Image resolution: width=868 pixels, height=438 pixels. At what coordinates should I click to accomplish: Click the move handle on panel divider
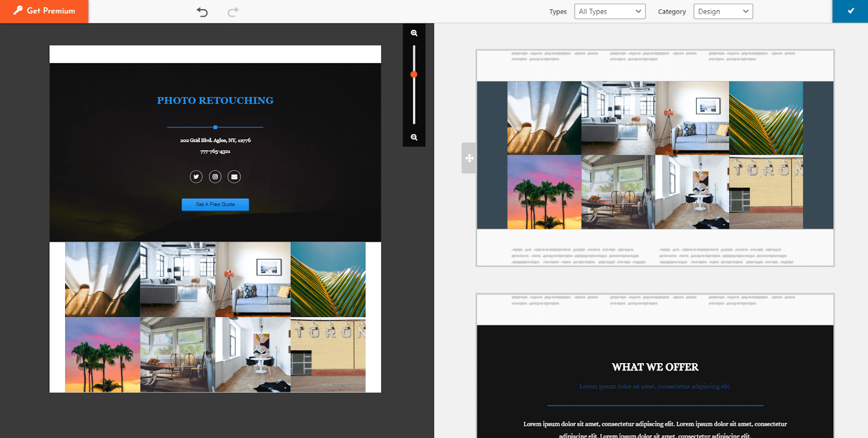tap(469, 158)
